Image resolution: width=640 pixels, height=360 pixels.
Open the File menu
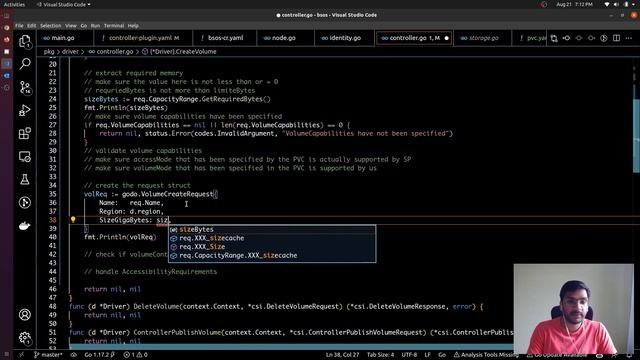19,26
